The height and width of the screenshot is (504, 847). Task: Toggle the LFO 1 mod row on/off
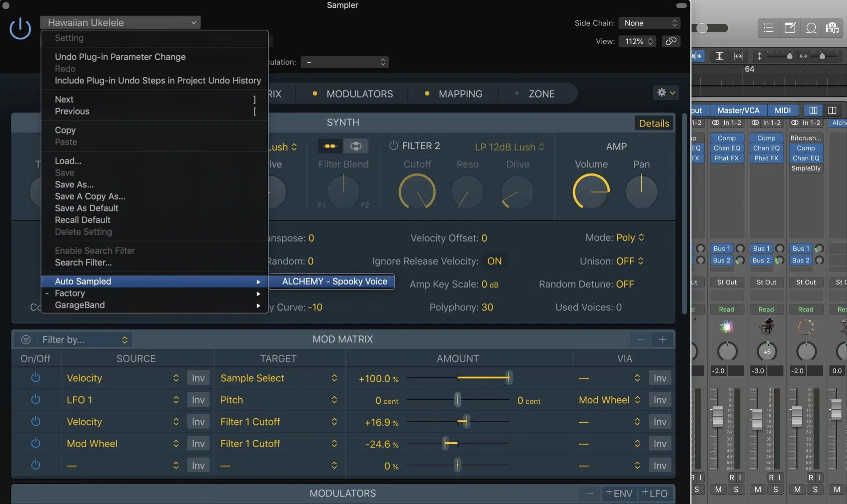tap(34, 400)
